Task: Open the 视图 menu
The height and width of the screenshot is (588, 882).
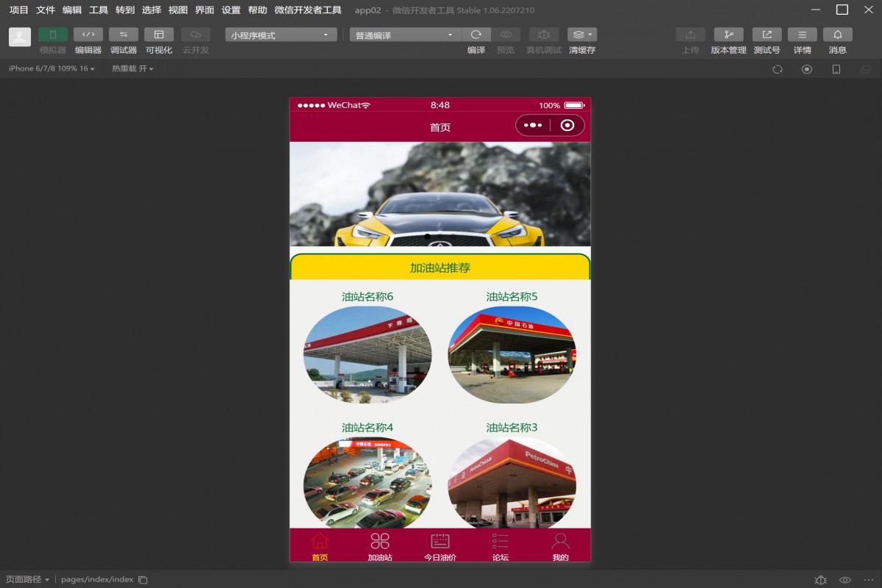Action: point(178,10)
